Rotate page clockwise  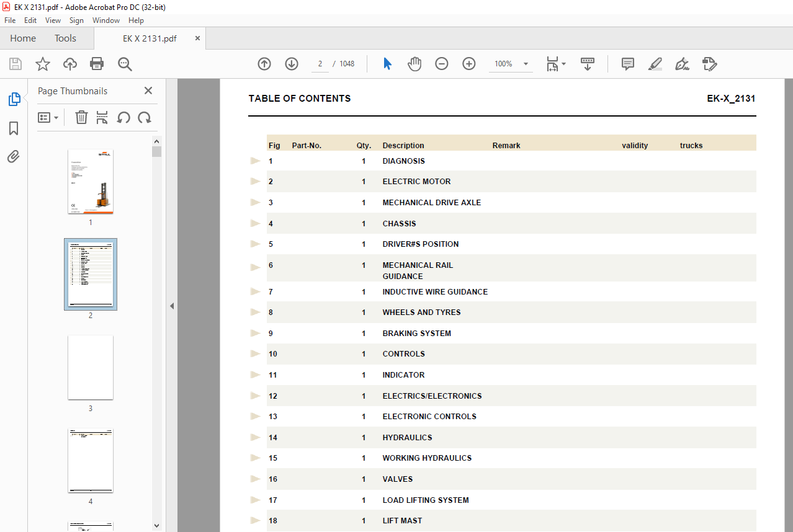tap(145, 117)
